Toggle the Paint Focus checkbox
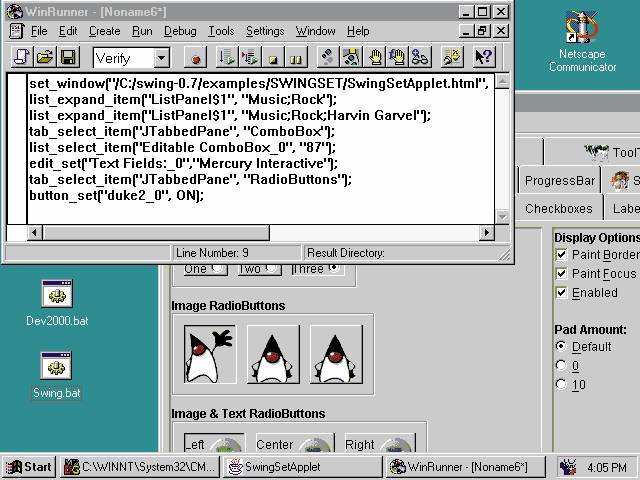 [561, 273]
